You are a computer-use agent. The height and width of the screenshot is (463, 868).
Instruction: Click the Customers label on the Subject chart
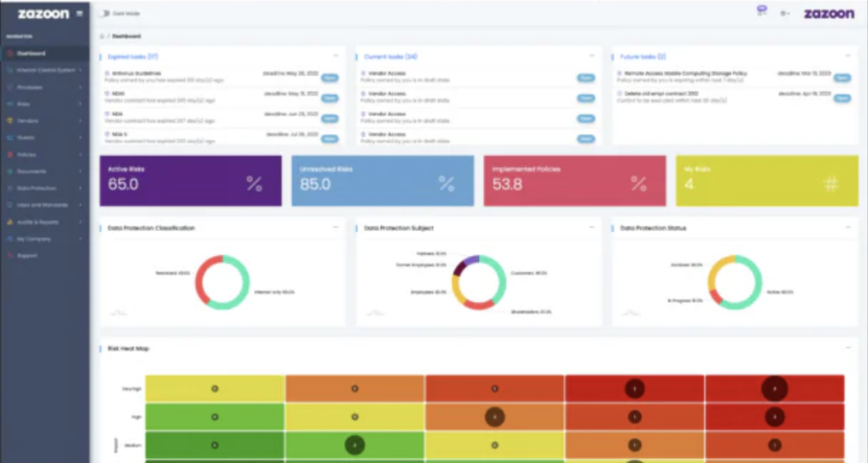coord(528,273)
